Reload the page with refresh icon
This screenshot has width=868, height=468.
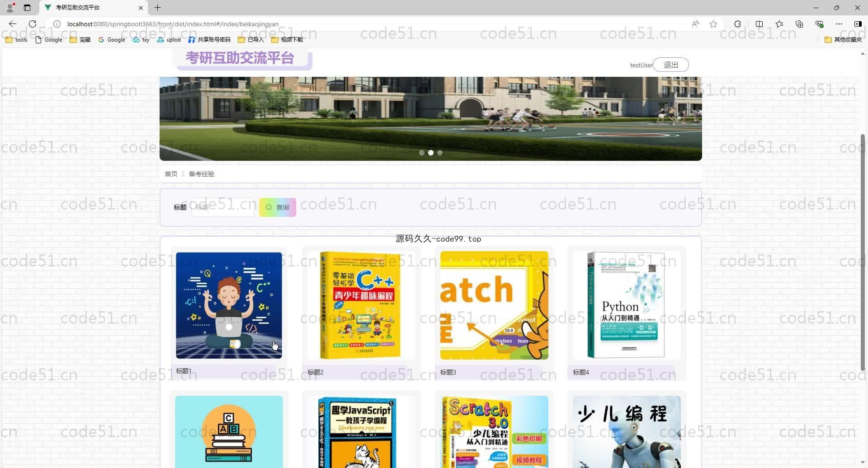tap(33, 24)
